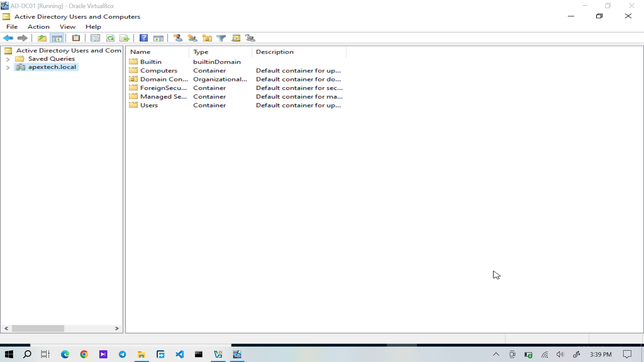This screenshot has width=644, height=362.
Task: Open the View menu
Action: click(67, 27)
